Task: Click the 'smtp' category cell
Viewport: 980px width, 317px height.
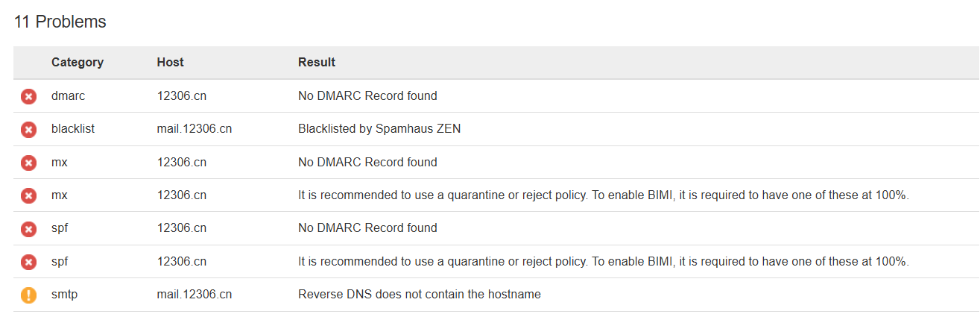Action: pos(65,295)
